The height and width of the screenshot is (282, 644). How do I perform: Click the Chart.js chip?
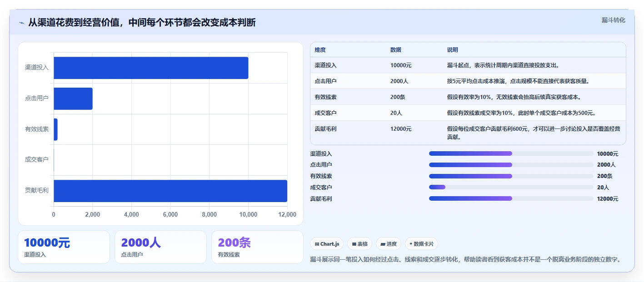327,244
